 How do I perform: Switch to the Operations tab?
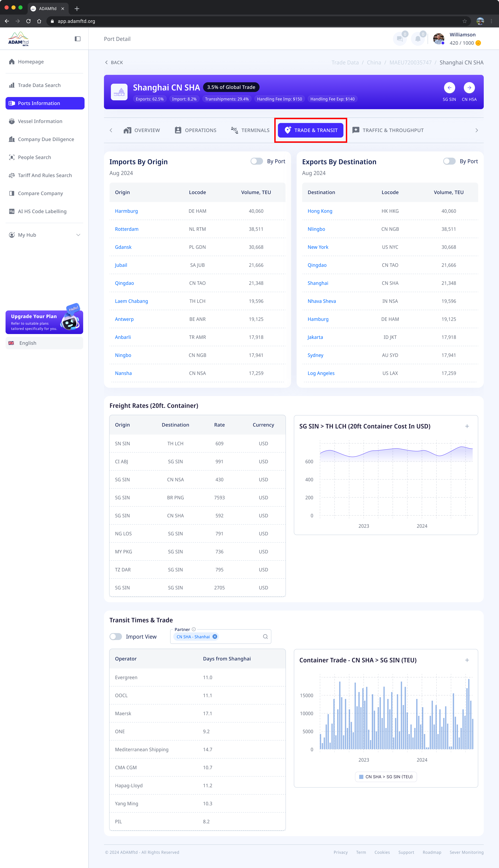coord(195,130)
